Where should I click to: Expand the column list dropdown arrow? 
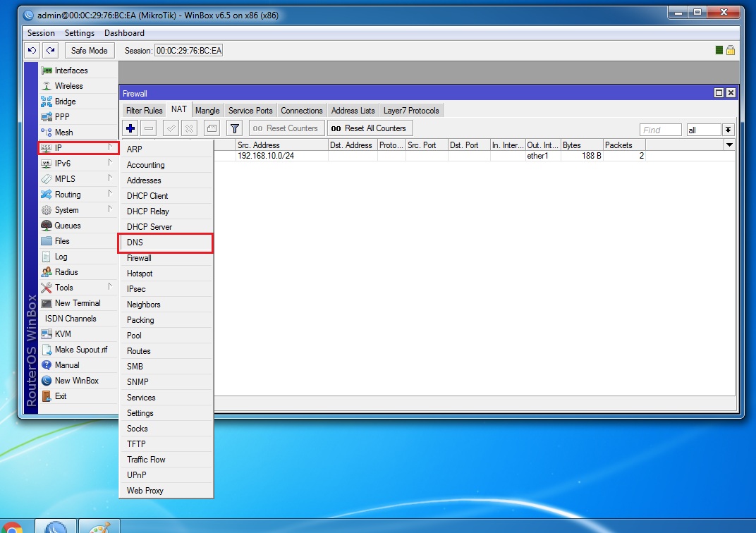click(729, 145)
